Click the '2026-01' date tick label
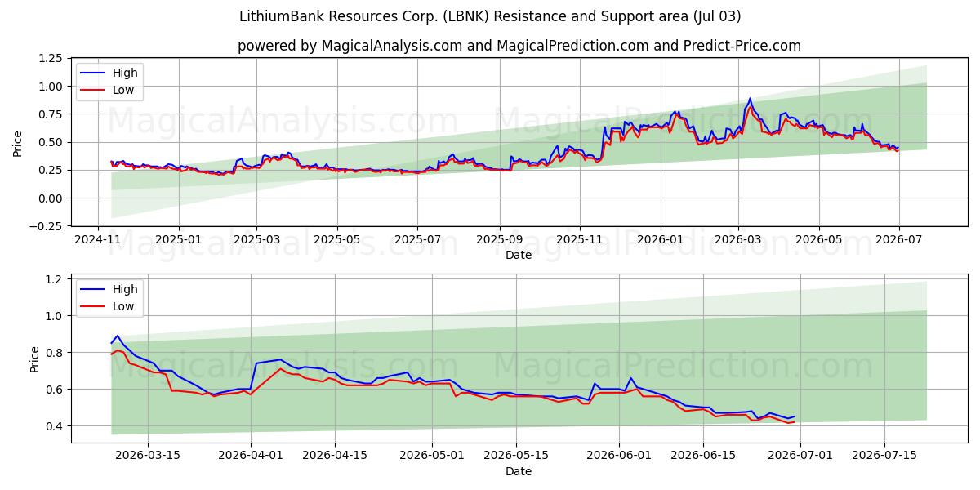Screen dimensions: 980x490 tap(660, 240)
